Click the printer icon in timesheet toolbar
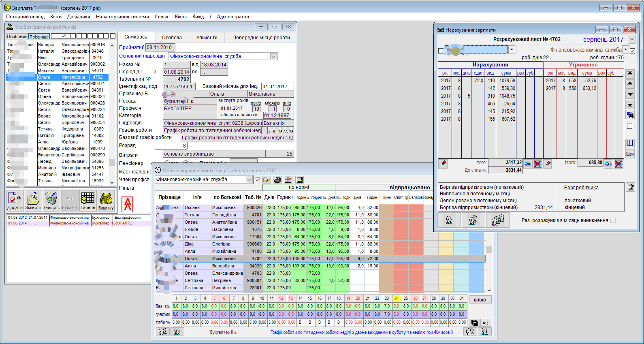 coord(277,179)
